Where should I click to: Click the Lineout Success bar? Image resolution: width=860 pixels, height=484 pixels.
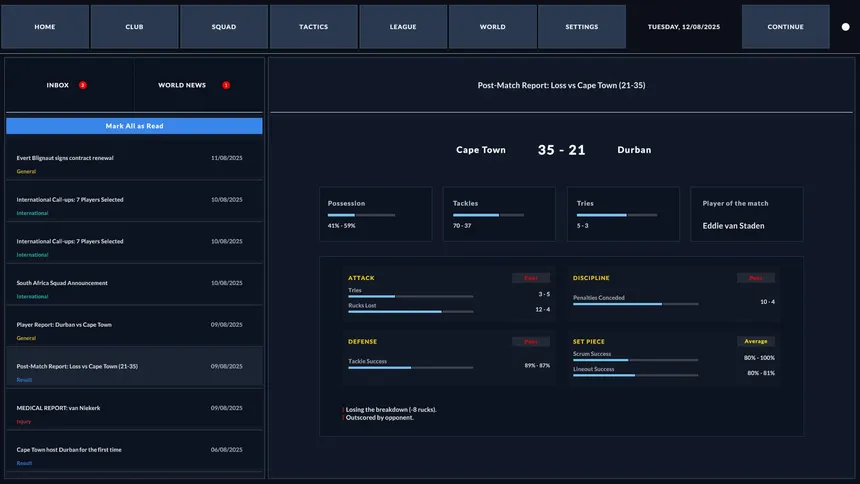click(x=636, y=375)
